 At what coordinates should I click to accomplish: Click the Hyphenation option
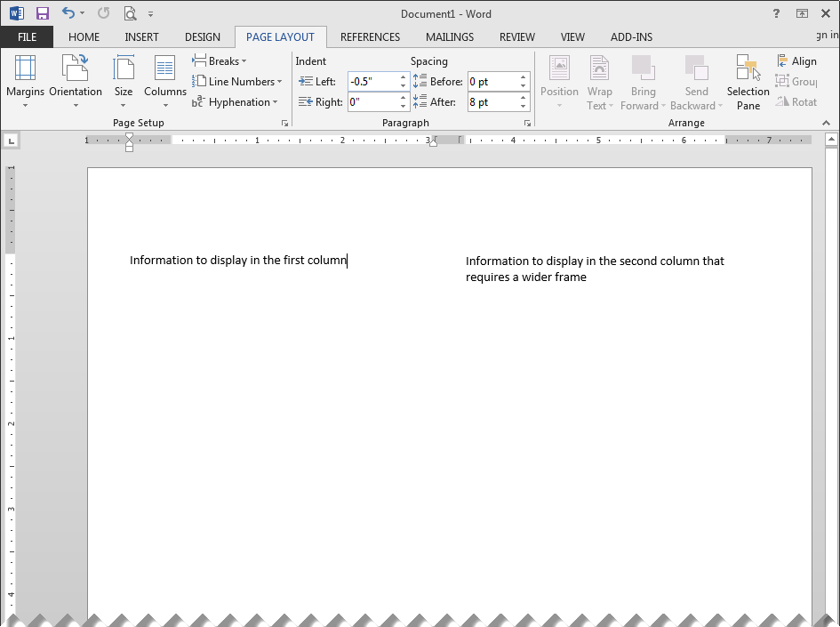pos(236,101)
